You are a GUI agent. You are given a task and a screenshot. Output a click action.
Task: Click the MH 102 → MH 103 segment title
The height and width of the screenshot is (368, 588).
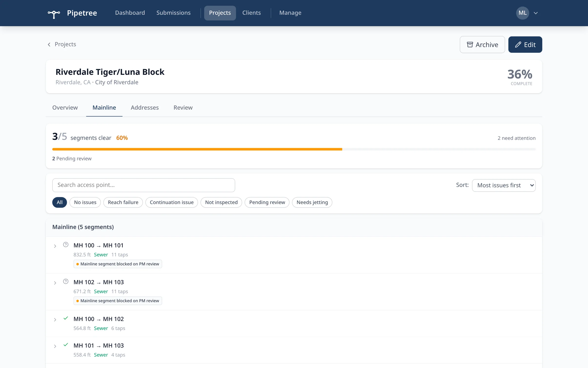pos(98,282)
